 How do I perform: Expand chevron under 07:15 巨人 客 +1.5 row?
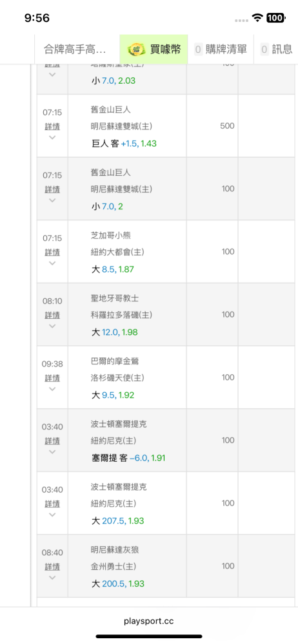click(52, 137)
